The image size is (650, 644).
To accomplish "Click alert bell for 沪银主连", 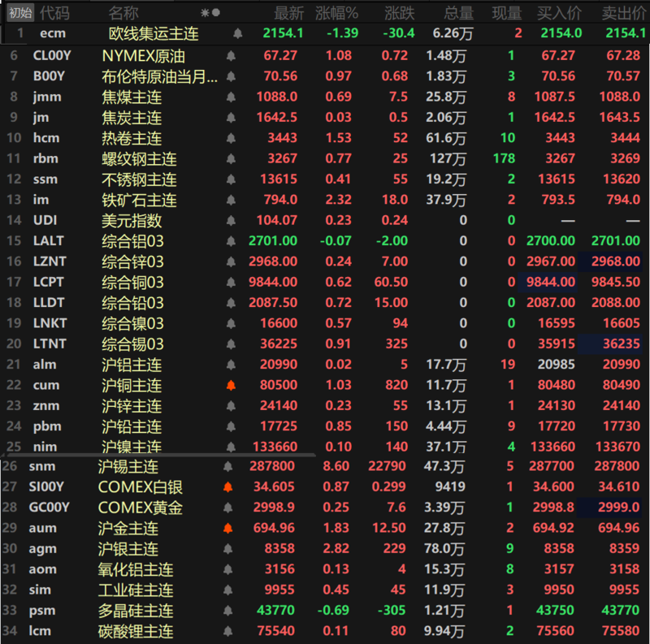I will (227, 549).
